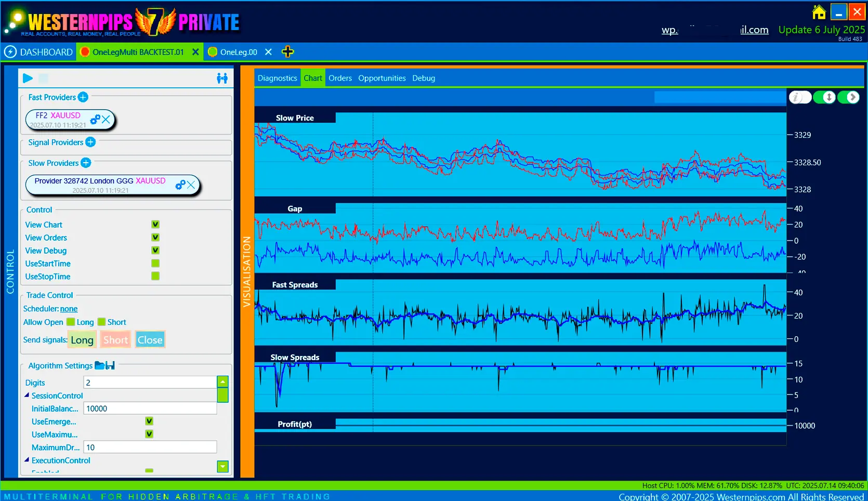
Task: Send Short signal button
Action: point(115,340)
